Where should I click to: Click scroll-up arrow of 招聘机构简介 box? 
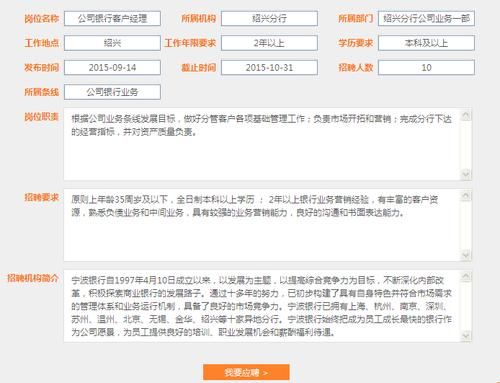[x=466, y=277]
